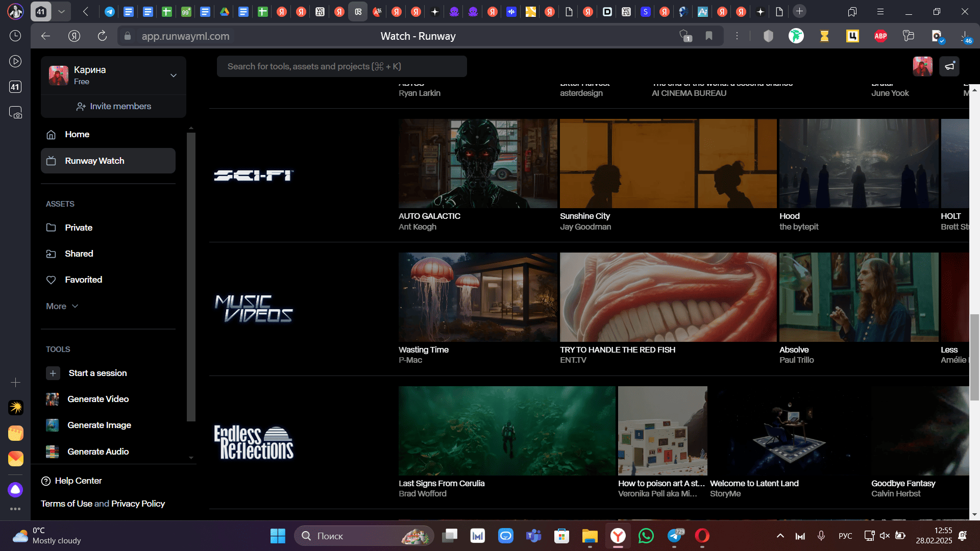The image size is (980, 551).
Task: Open browser tab list dropdown arrow
Action: click(x=61, y=11)
